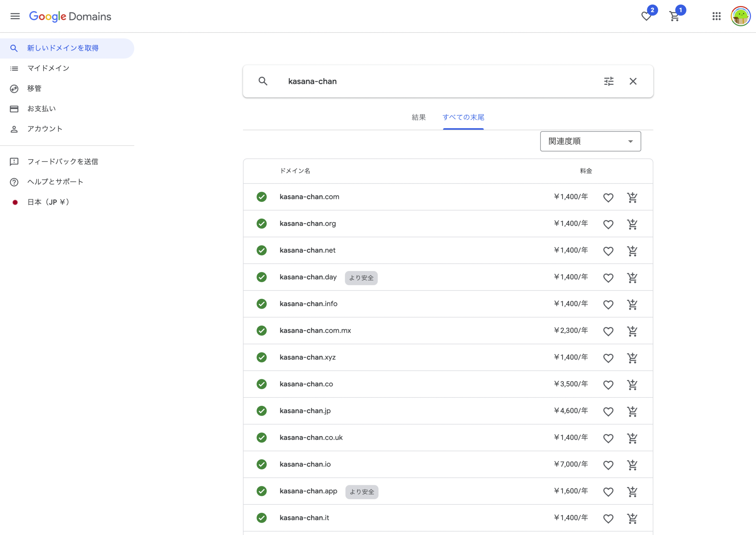Click フィードバックを送信 link

coord(62,162)
